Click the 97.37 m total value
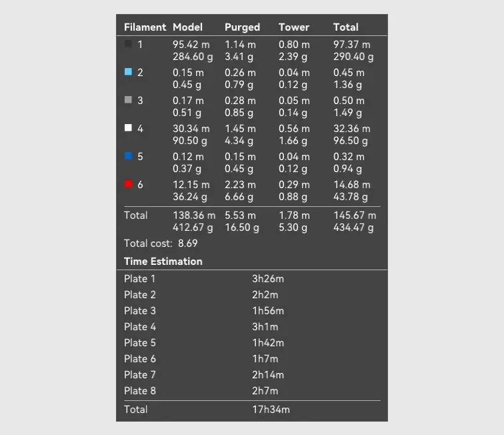 point(351,45)
